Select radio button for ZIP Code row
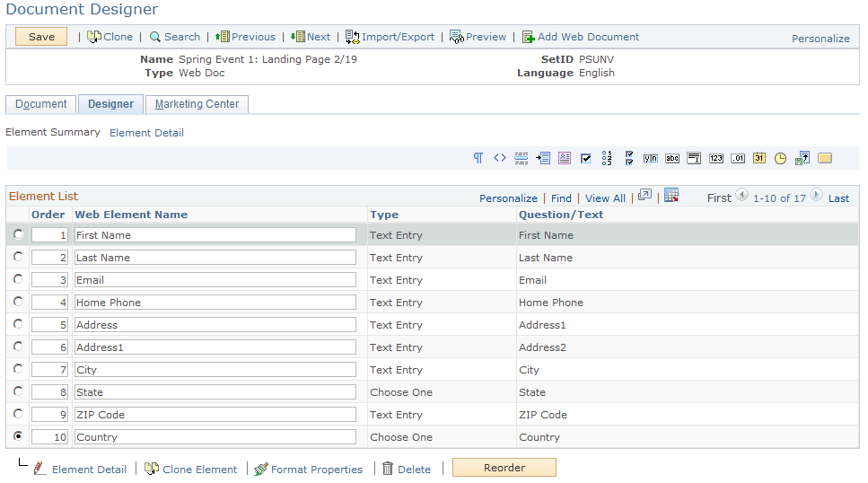 coord(18,414)
